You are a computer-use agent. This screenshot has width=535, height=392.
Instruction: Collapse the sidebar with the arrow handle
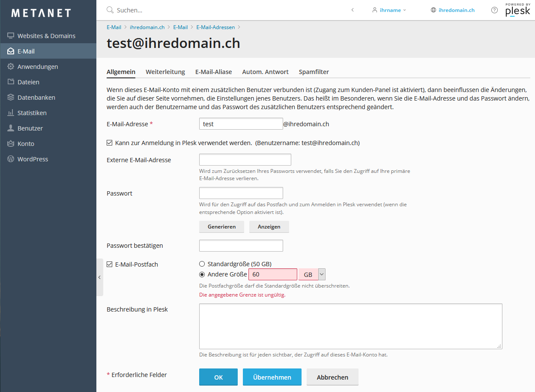tap(99, 277)
